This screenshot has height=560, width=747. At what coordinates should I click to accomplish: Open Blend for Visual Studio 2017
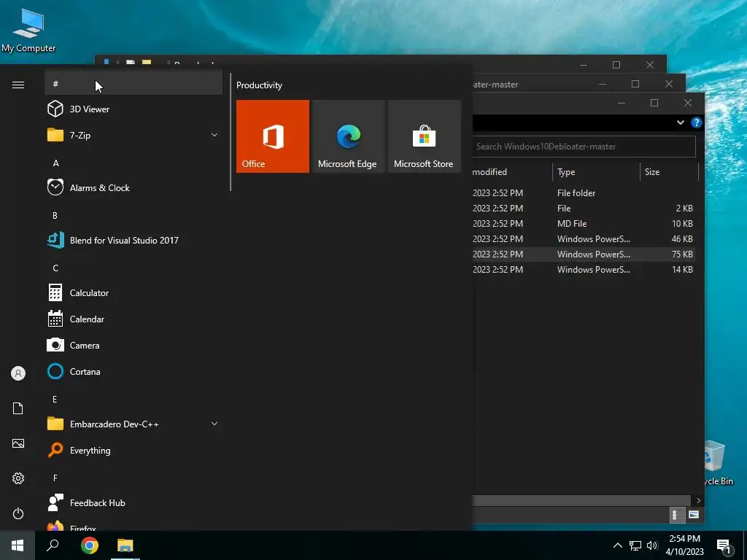pos(133,240)
